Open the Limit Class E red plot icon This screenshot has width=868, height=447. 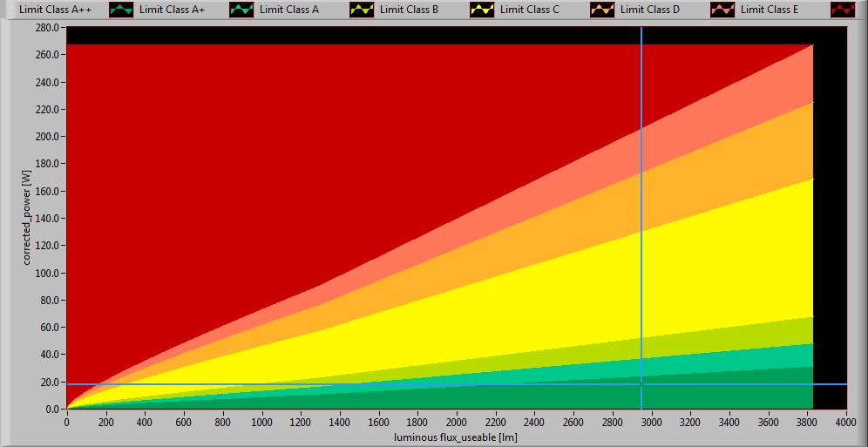coord(843,10)
